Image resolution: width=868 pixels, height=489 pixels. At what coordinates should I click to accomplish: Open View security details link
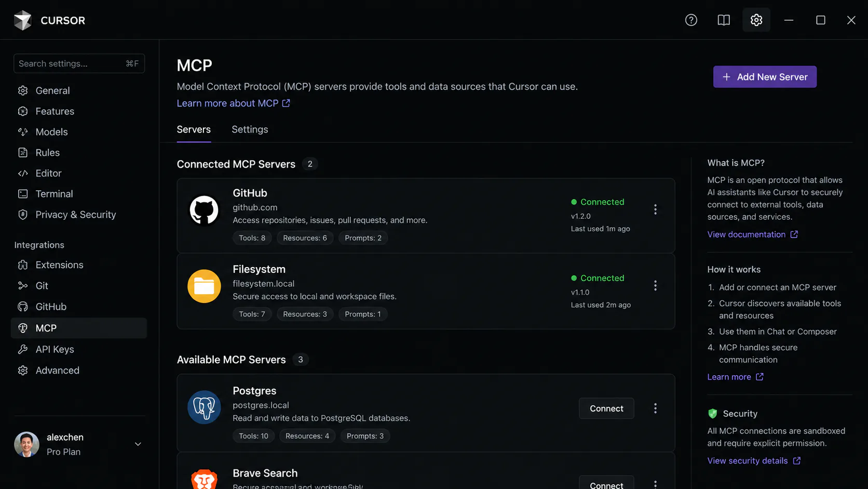(x=754, y=461)
